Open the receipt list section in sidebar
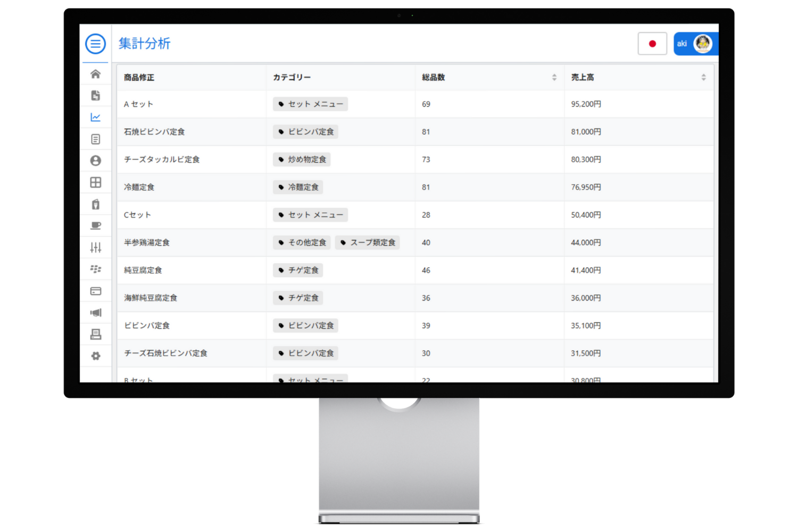Image resolution: width=798 pixels, height=532 pixels. 96,138
